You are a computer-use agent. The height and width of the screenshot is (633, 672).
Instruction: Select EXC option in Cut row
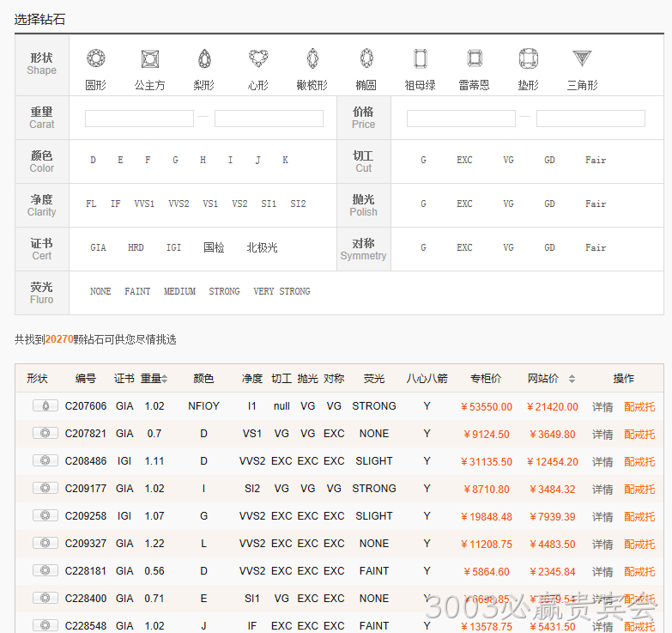[464, 161]
